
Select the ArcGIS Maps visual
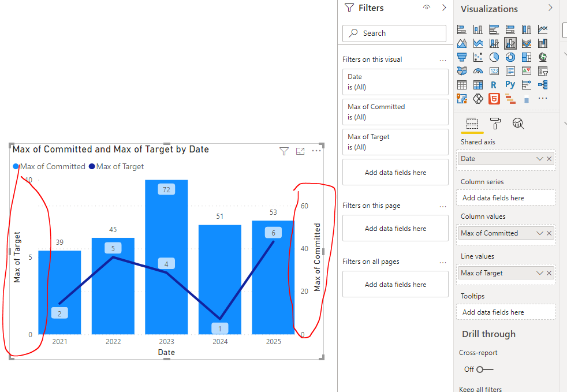point(462,99)
